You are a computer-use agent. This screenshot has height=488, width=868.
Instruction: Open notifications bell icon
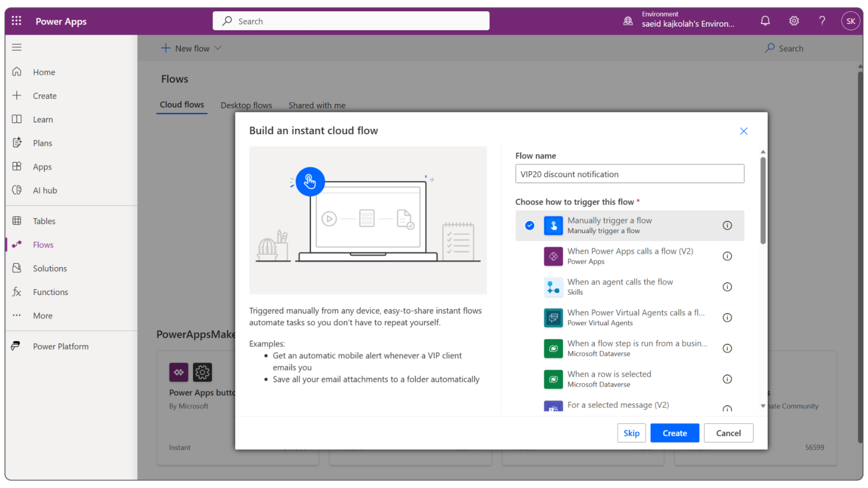765,21
